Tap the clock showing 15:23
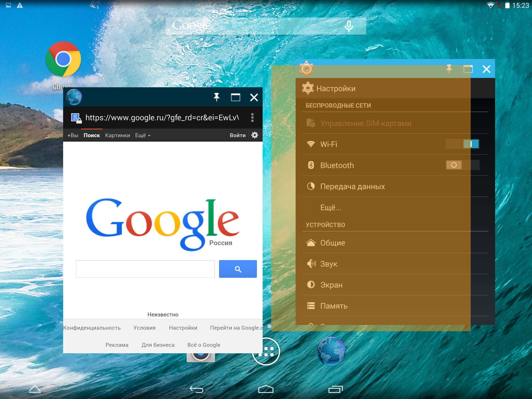Image resolution: width=532 pixels, height=399 pixels. click(521, 5)
